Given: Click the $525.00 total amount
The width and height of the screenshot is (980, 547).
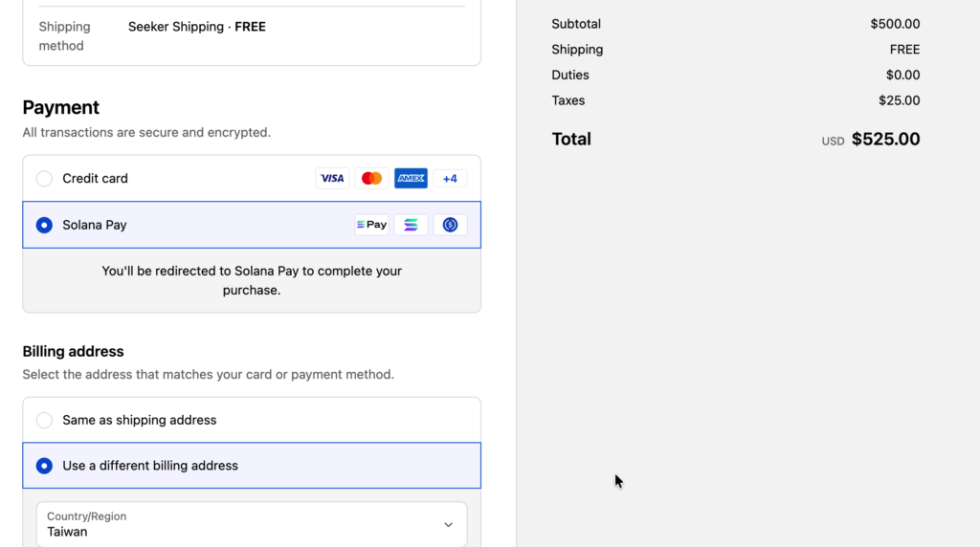Looking at the screenshot, I should 885,140.
